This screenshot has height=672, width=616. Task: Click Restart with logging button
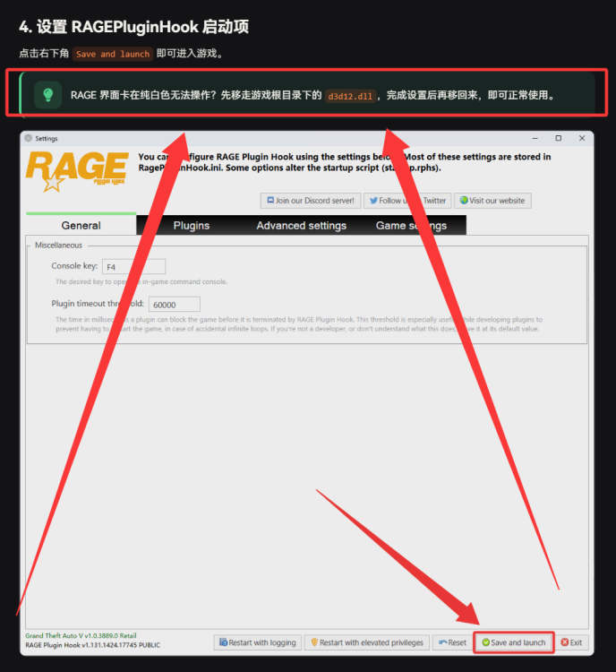click(x=258, y=642)
